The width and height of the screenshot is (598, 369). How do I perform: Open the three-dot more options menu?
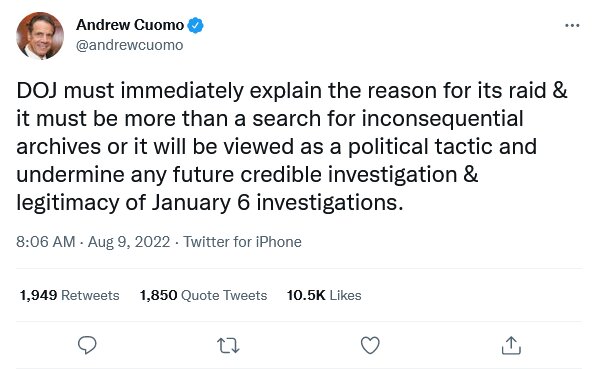572,26
